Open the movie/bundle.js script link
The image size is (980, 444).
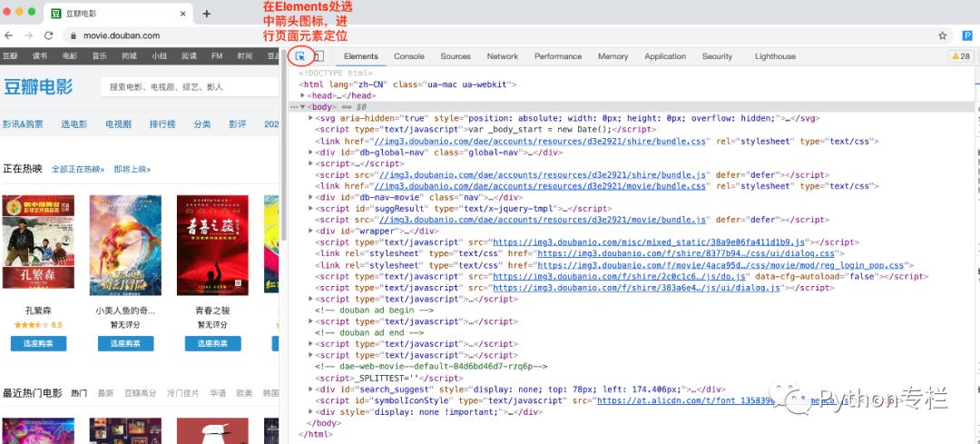coord(543,220)
